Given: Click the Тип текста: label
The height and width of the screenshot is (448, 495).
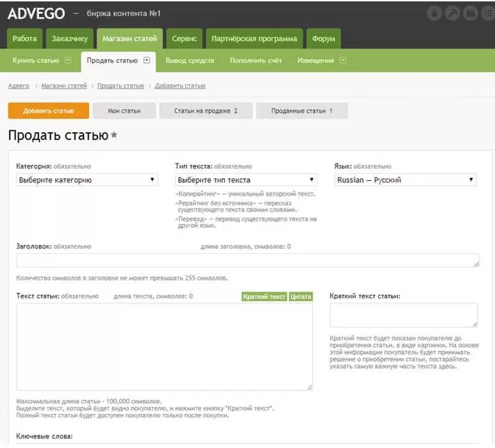Looking at the screenshot, I should coord(193,166).
